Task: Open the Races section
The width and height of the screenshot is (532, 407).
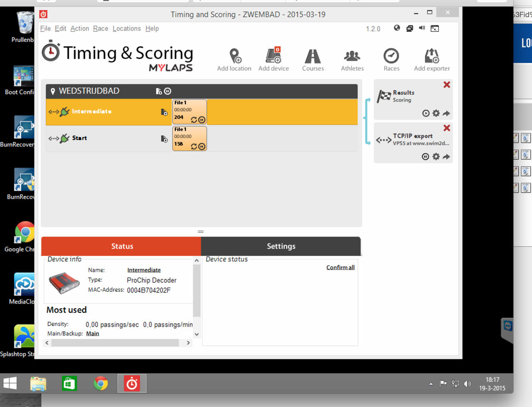Action: click(x=391, y=60)
